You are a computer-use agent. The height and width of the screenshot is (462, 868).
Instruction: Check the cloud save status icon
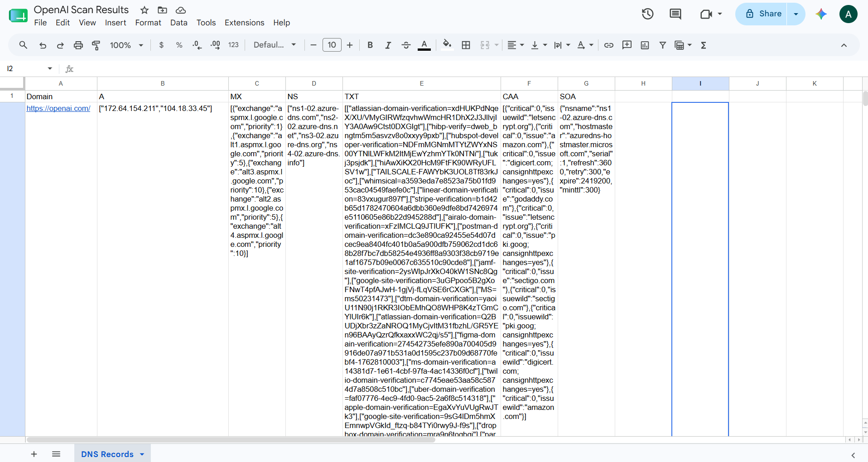pyautogui.click(x=181, y=10)
